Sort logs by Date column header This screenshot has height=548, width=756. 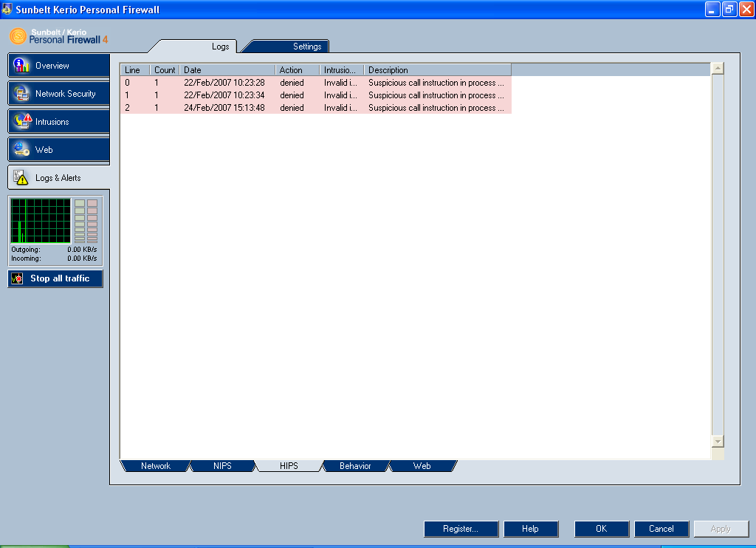227,70
